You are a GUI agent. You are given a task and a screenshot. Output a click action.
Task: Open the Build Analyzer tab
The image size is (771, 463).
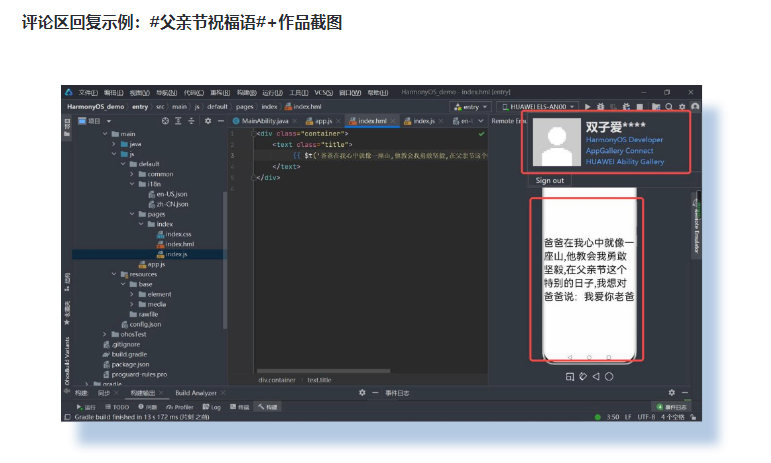point(196,393)
